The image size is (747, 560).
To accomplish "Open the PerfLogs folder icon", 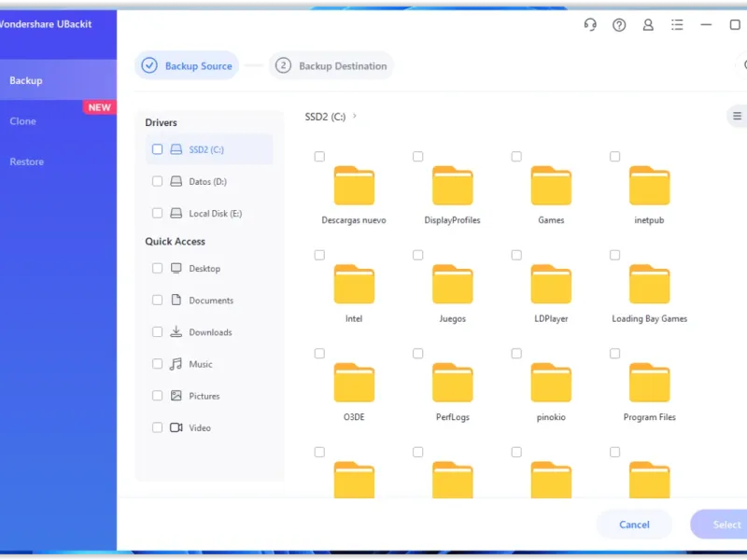I will coord(453,383).
